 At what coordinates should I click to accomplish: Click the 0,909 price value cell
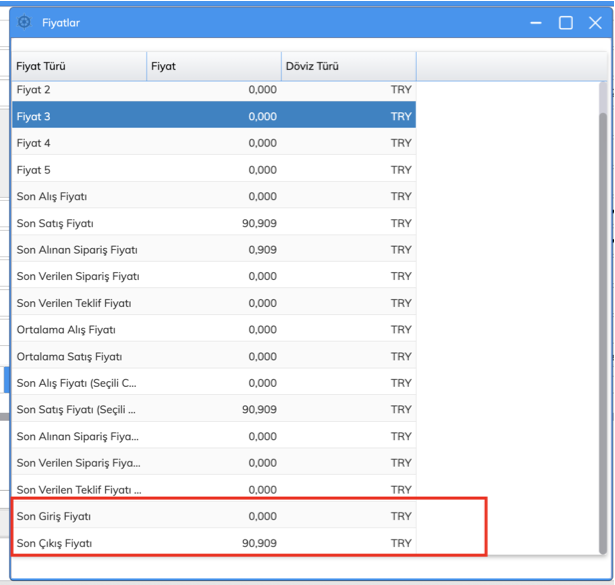click(262, 250)
